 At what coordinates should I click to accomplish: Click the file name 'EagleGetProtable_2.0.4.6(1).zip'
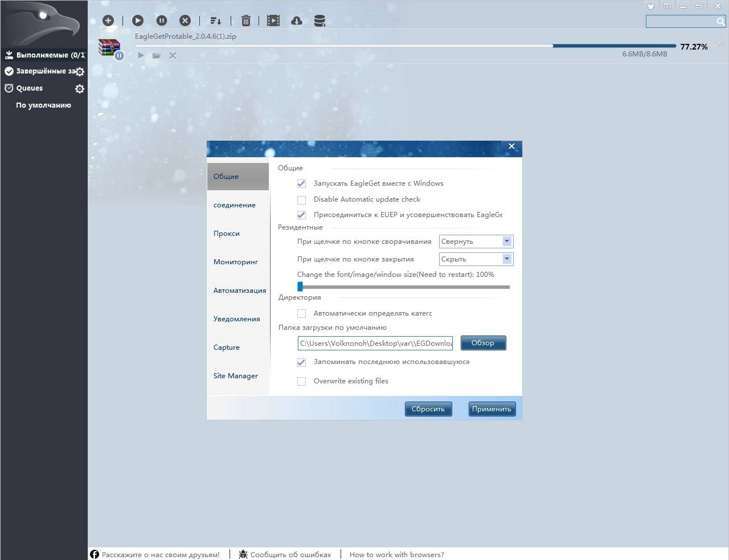(186, 36)
